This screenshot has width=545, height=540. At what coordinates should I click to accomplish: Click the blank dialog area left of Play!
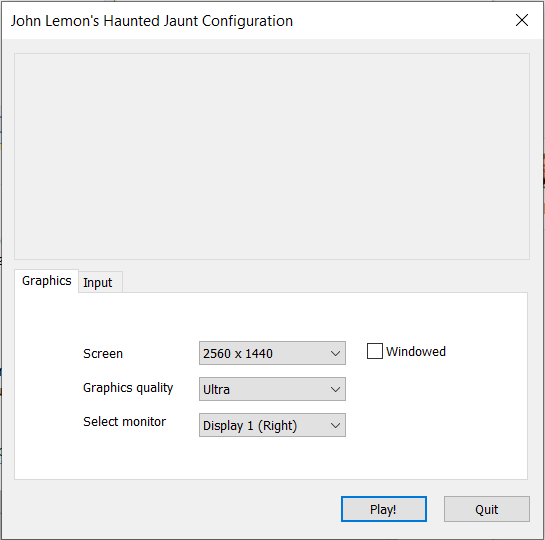[x=174, y=509]
